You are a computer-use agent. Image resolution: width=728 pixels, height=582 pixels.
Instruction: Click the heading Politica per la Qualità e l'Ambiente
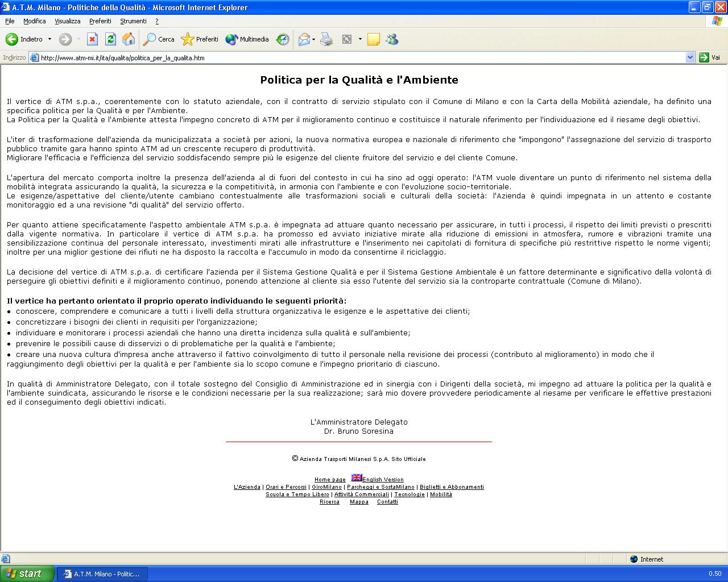click(359, 80)
